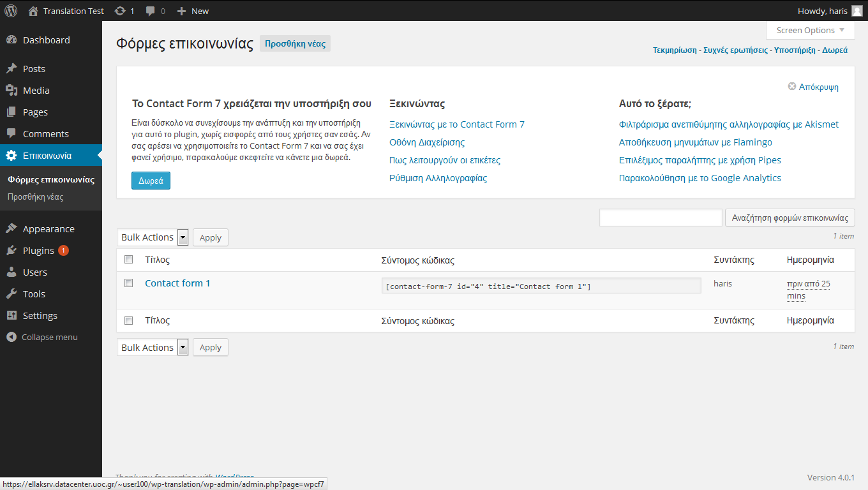Sort by the Τίτλος column header
The height and width of the screenshot is (490, 868).
click(x=157, y=260)
